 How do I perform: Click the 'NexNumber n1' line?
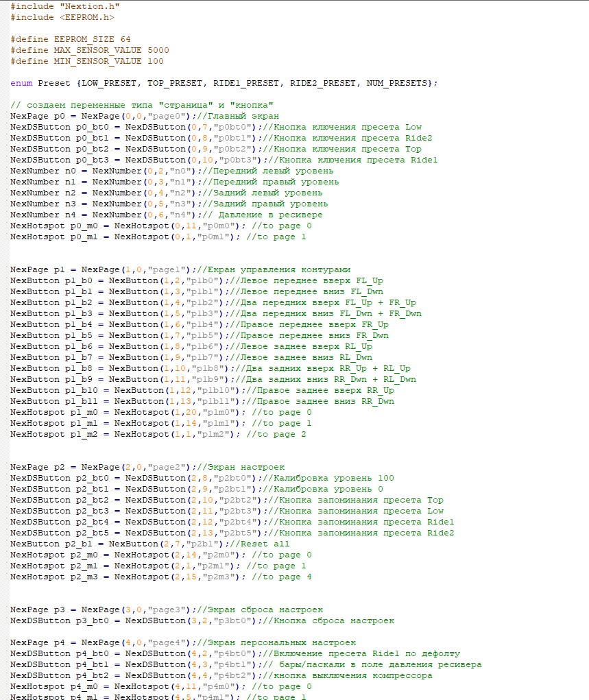coord(175,182)
